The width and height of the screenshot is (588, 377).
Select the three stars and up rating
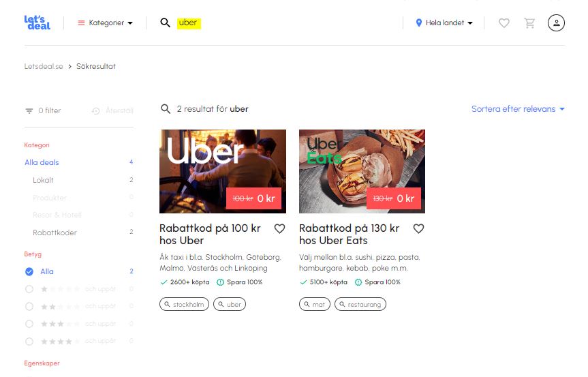click(29, 324)
